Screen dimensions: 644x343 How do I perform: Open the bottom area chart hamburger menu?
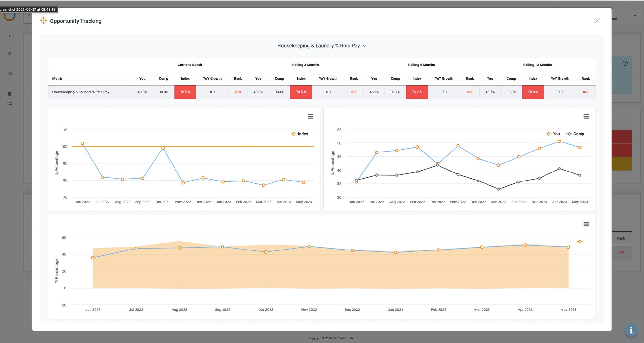point(586,224)
